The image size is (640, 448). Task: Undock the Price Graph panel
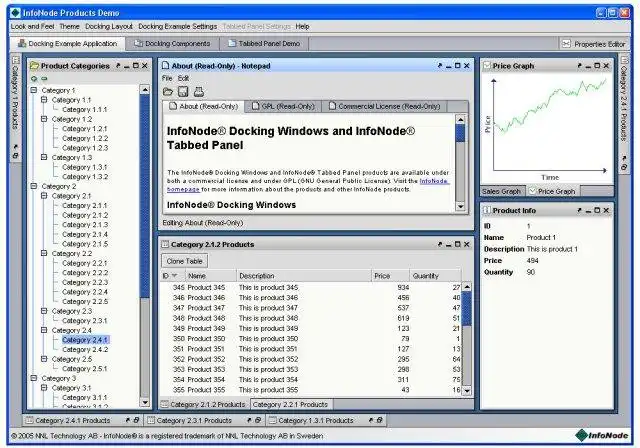[579, 65]
